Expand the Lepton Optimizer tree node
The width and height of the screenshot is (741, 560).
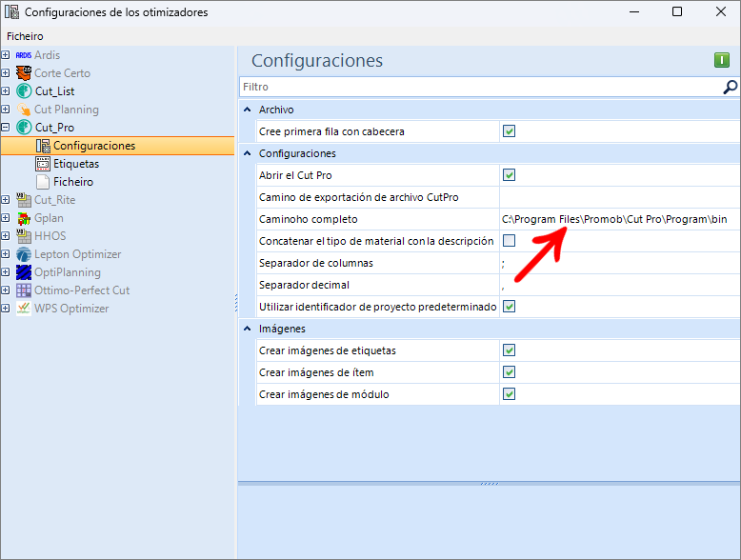point(5,253)
